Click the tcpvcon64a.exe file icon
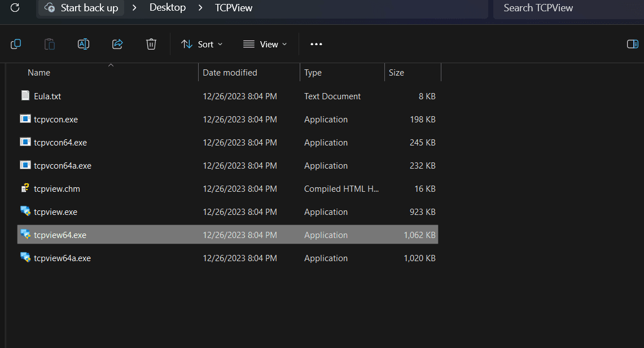 (25, 165)
